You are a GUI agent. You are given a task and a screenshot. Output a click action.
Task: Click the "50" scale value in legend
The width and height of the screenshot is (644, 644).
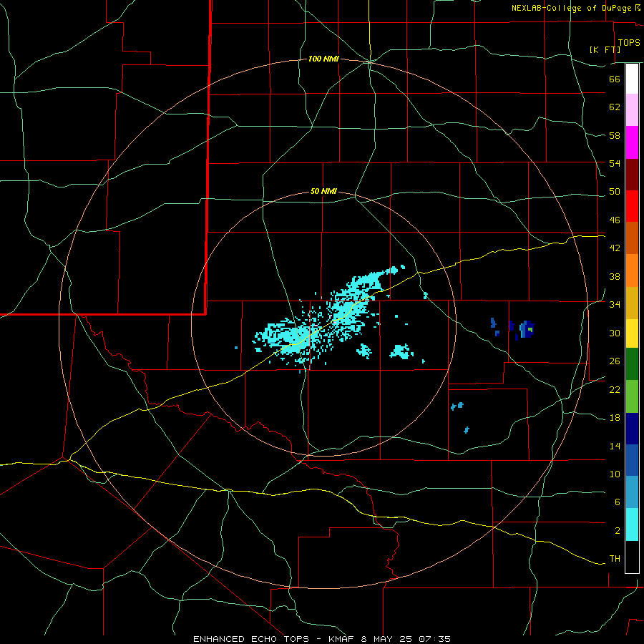click(615, 192)
